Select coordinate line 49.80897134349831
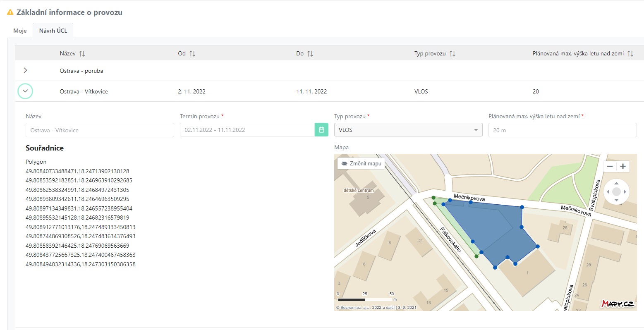 coord(79,208)
